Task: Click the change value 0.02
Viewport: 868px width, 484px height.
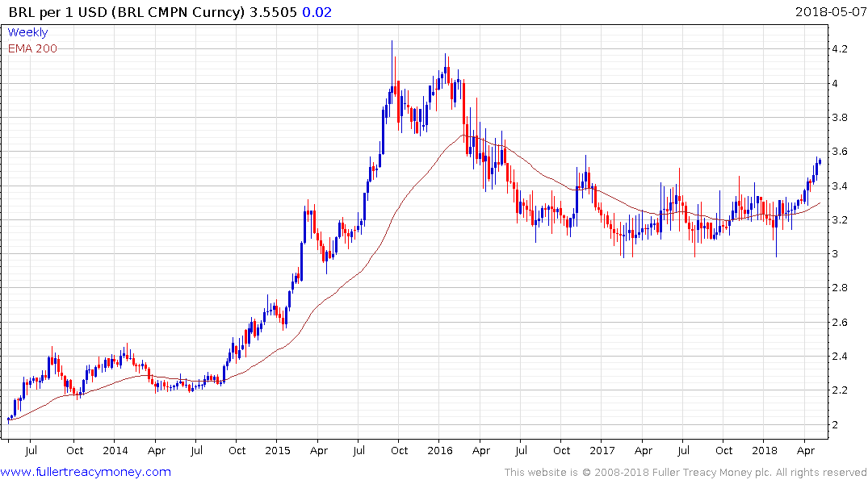Action: point(317,12)
